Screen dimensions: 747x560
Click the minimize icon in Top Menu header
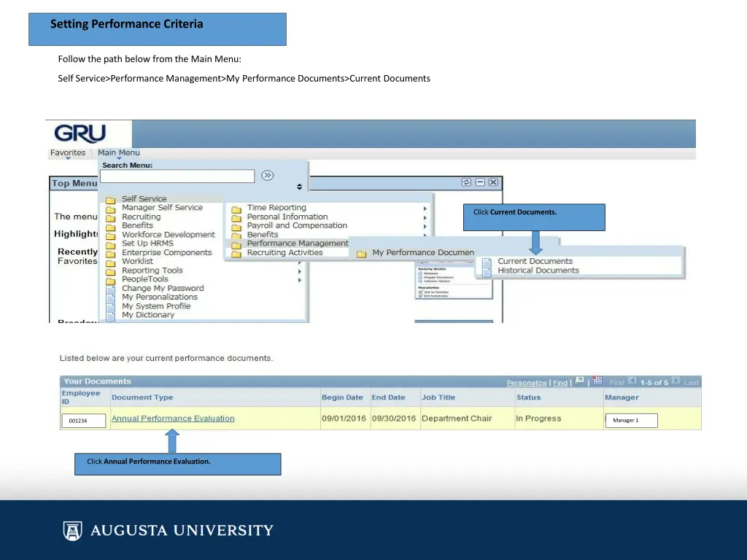(x=480, y=182)
